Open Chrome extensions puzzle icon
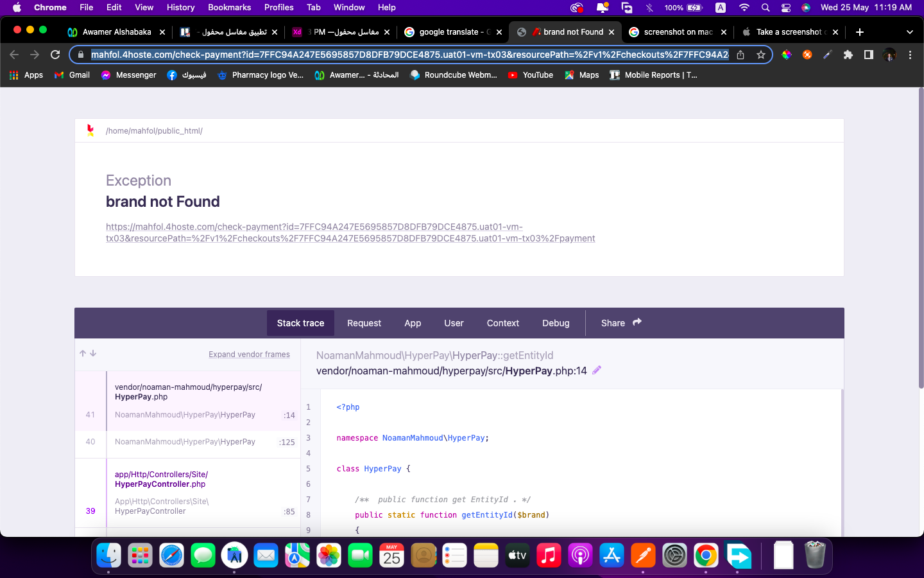Screen dimensions: 924x578 click(x=848, y=55)
